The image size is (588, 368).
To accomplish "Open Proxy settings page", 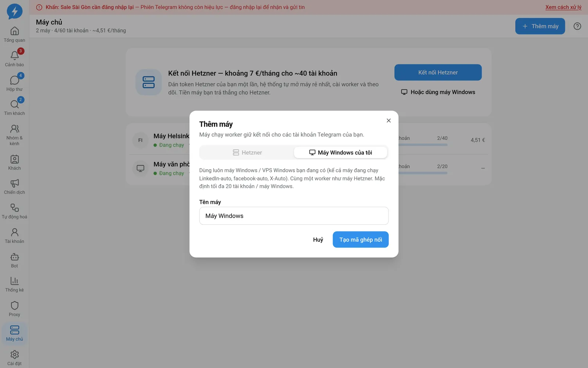I will tap(14, 309).
